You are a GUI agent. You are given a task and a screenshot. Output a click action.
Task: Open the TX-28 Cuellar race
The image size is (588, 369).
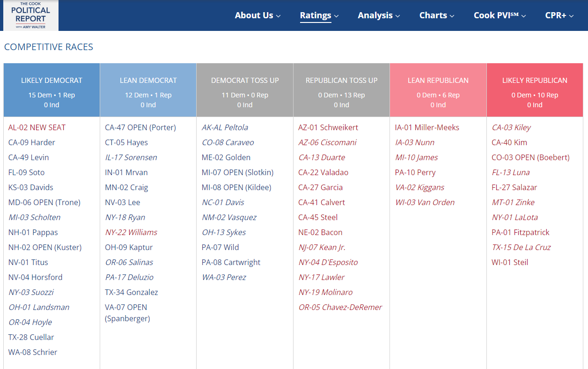click(31, 337)
